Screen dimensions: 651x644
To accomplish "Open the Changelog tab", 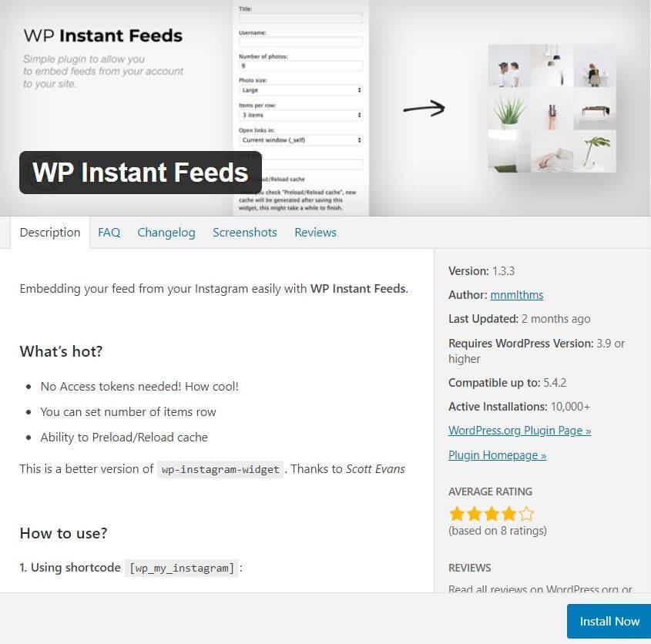I will [166, 232].
